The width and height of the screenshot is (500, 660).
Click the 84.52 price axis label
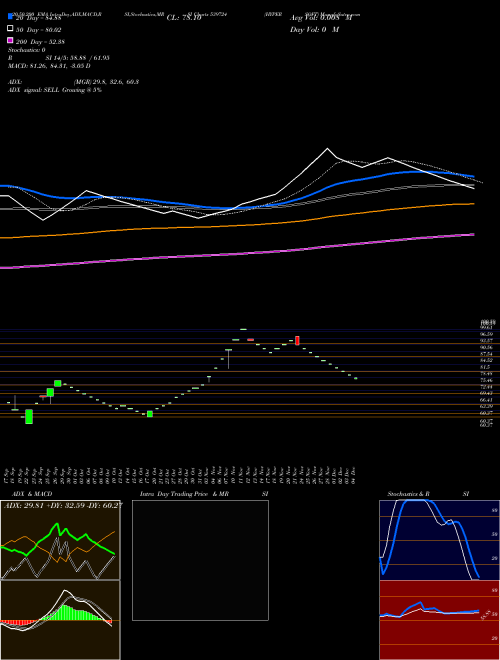coord(486,360)
